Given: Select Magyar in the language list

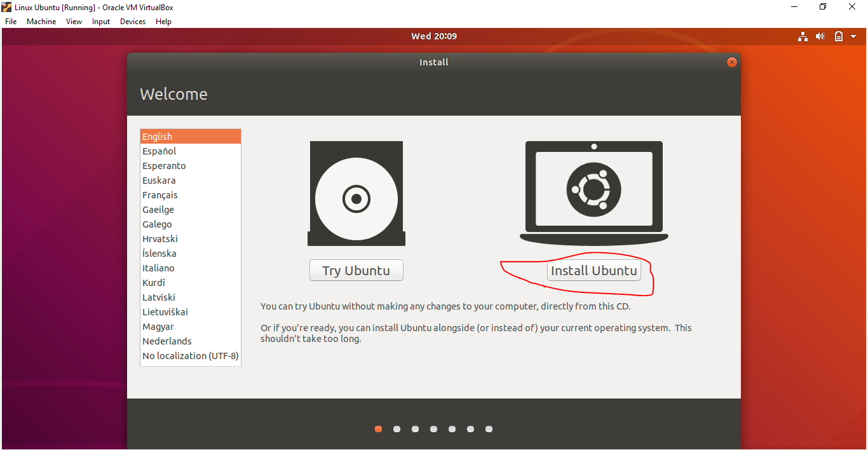Looking at the screenshot, I should coord(191,327).
